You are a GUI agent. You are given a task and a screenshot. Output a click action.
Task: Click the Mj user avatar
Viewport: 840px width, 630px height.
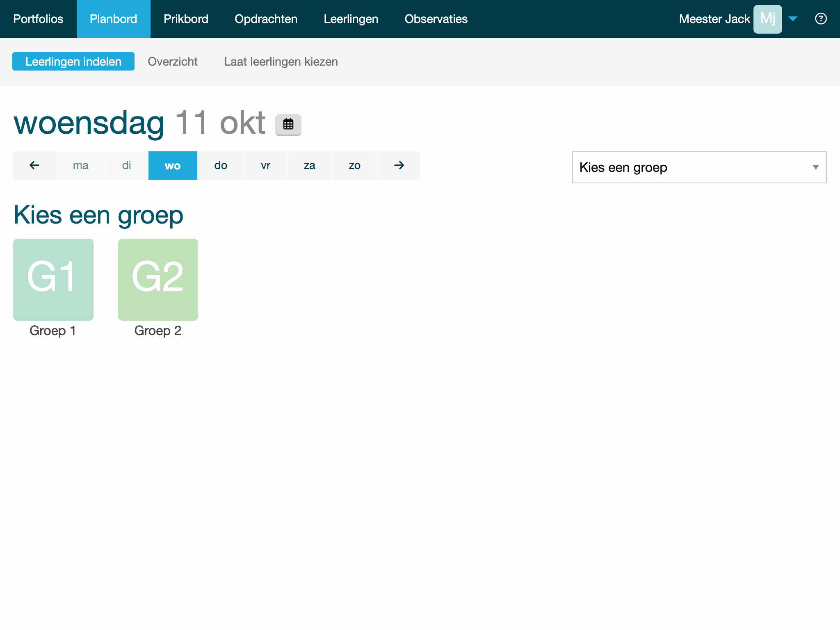tap(767, 19)
